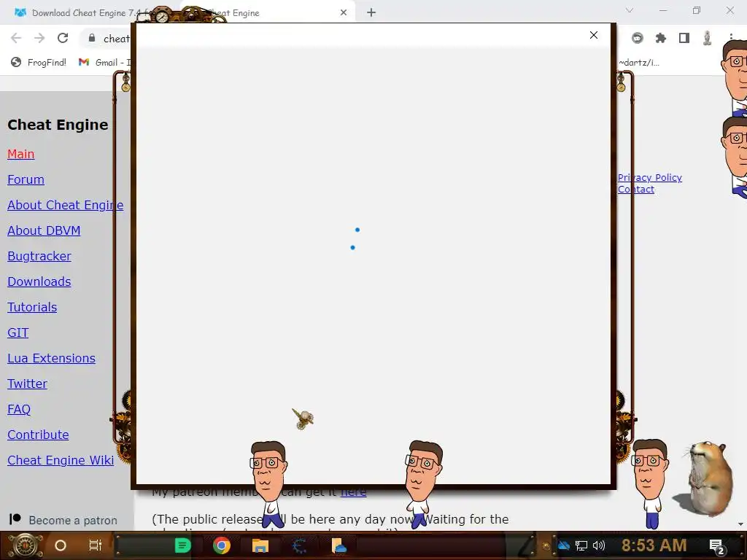This screenshot has width=747, height=560.
Task: Open Task View on the taskbar
Action: point(96,545)
